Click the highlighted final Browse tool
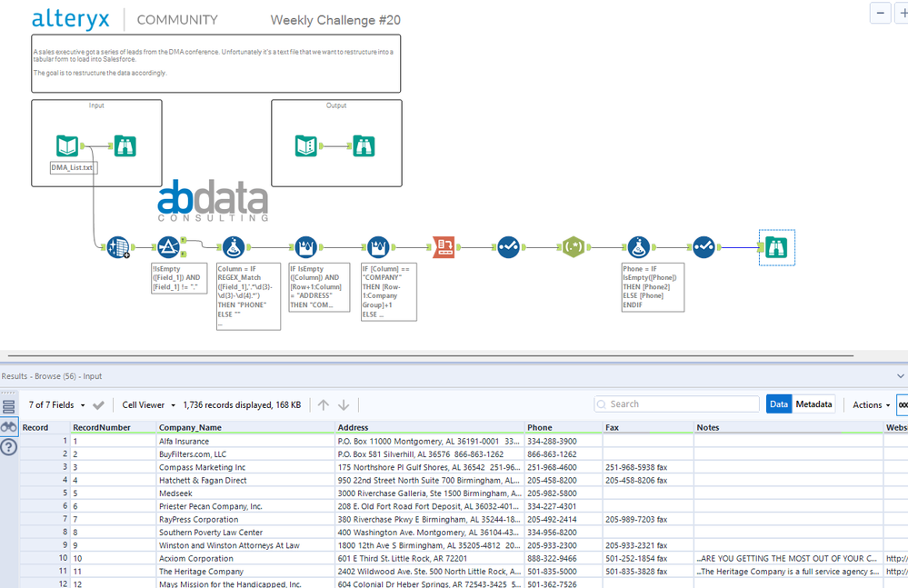Image resolution: width=908 pixels, height=588 pixels. [x=776, y=248]
